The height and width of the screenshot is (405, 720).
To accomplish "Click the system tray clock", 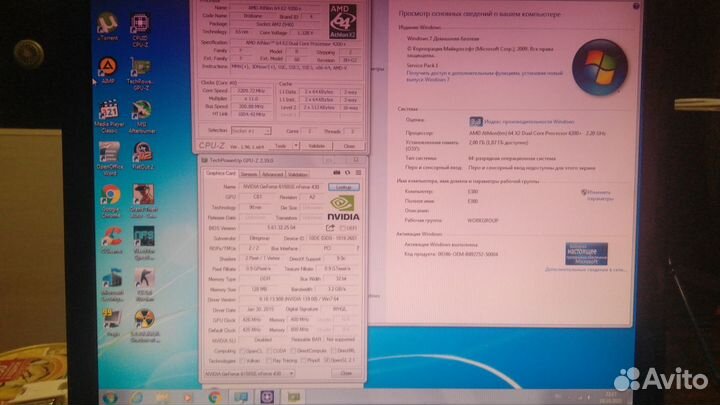I will [610, 397].
